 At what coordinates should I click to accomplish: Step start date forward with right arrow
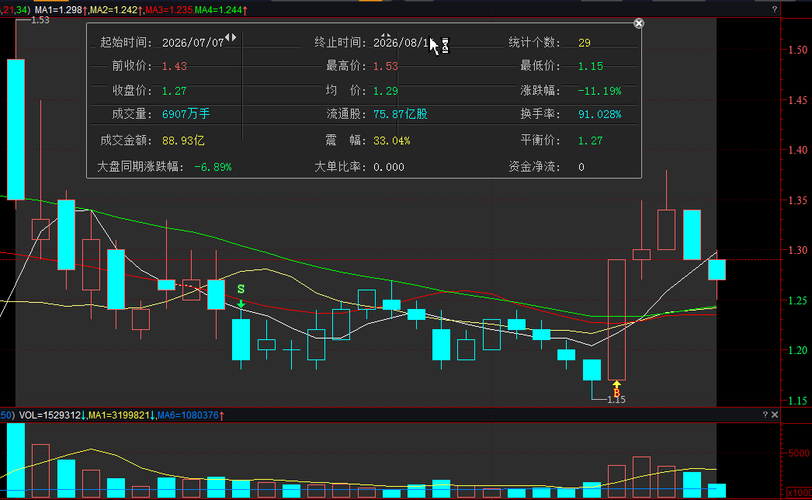234,37
